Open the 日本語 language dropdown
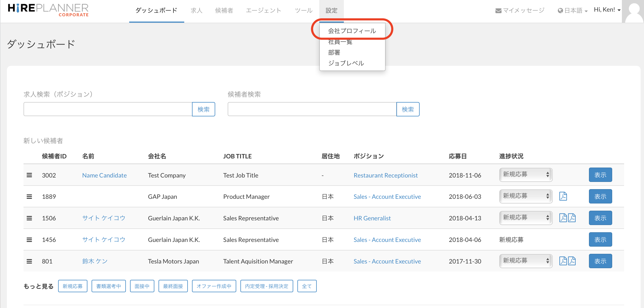The image size is (644, 308). click(573, 11)
